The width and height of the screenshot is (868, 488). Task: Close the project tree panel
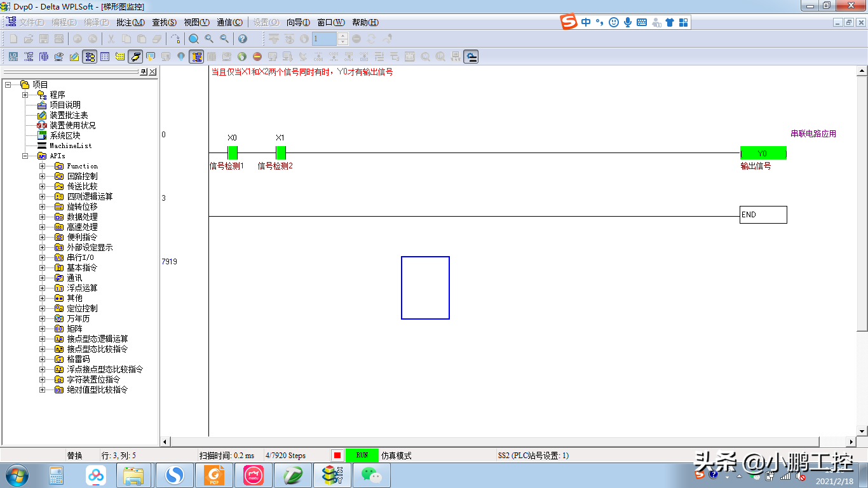pyautogui.click(x=153, y=72)
